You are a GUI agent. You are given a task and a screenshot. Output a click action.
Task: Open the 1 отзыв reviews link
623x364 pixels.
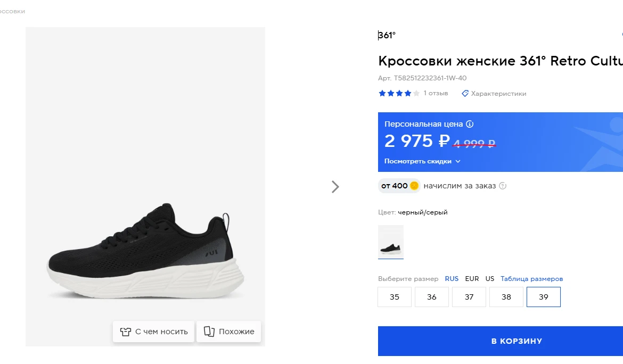click(436, 94)
